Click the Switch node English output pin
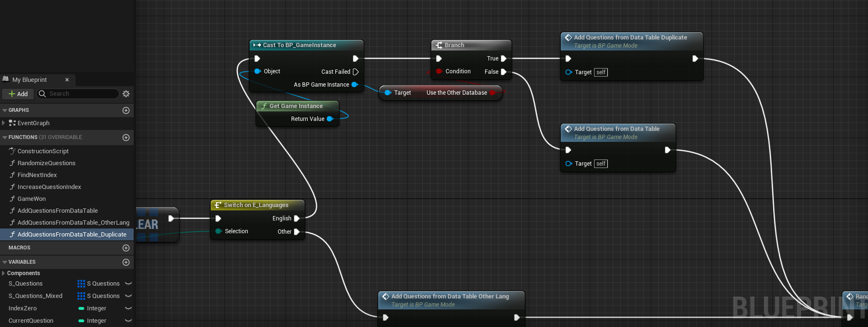 pos(297,218)
